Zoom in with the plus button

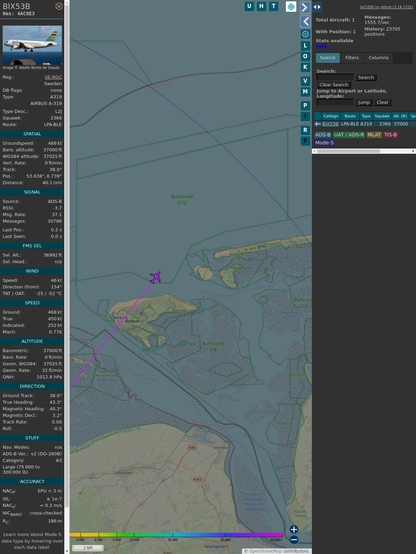(x=294, y=529)
